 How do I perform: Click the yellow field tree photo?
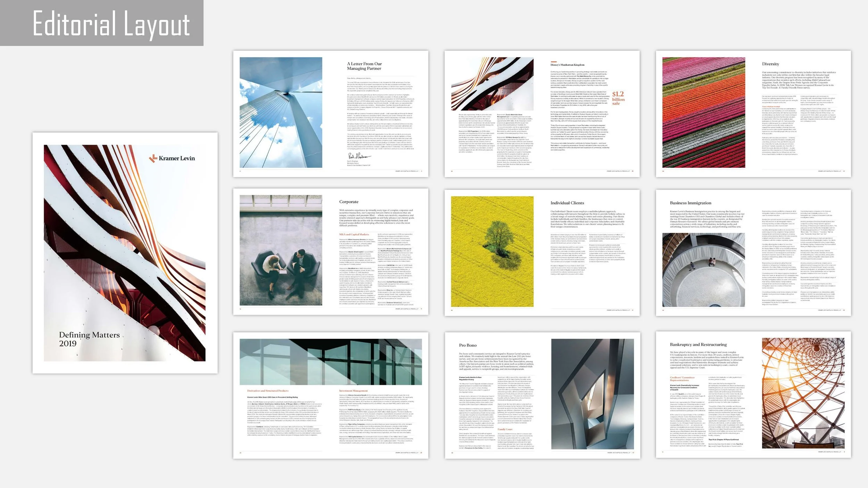click(x=492, y=252)
